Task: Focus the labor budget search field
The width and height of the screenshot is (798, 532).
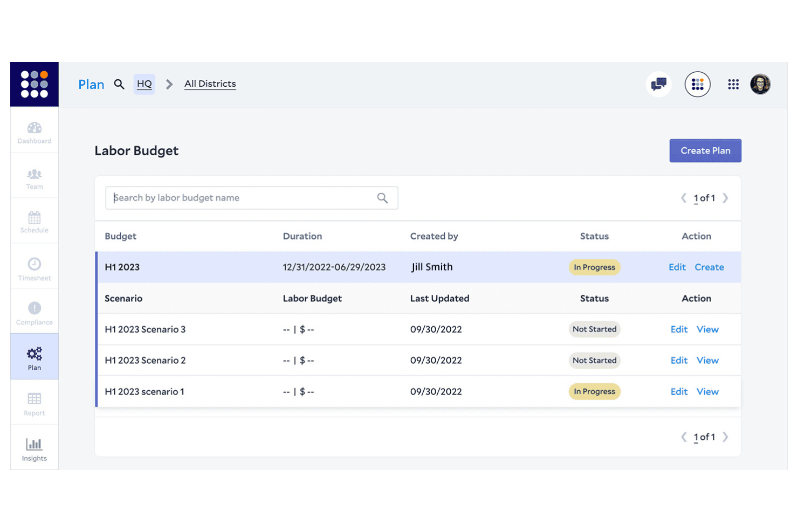Action: (243, 198)
